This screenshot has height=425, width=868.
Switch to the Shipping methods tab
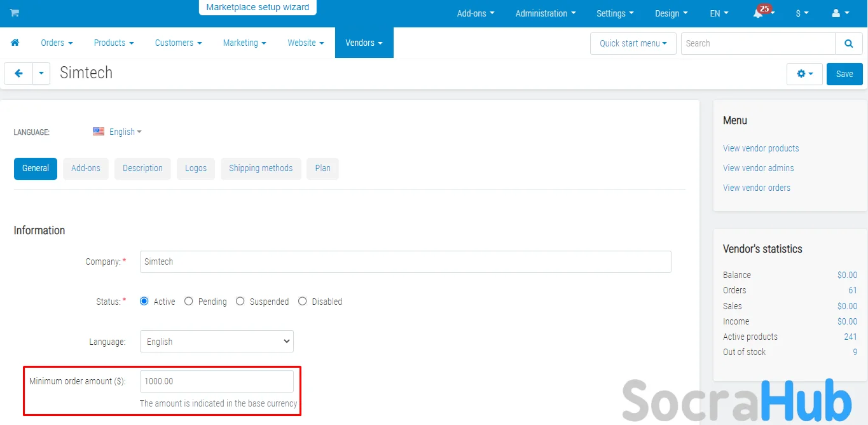tap(261, 169)
